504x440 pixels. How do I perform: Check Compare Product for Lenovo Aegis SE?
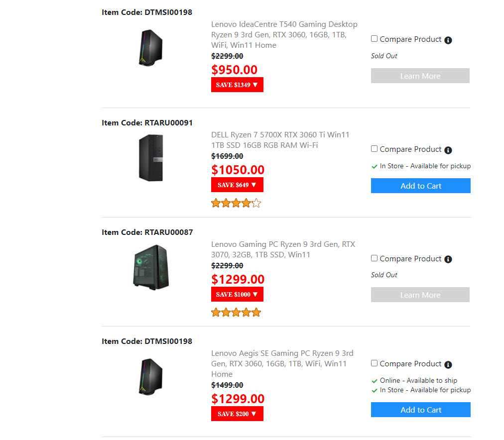(375, 363)
